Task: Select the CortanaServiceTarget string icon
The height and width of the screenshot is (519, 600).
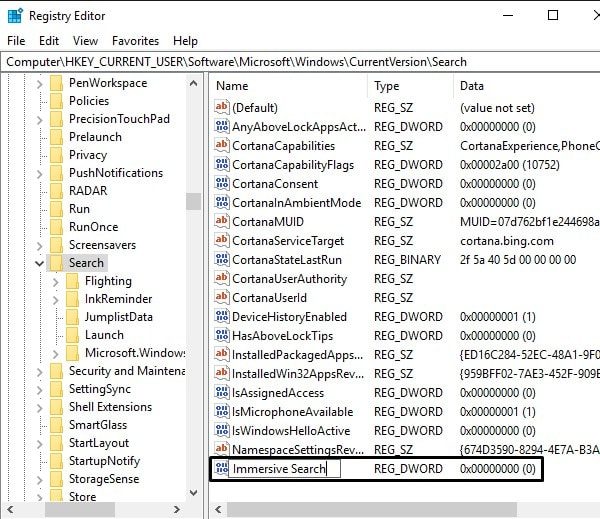Action: (x=222, y=240)
